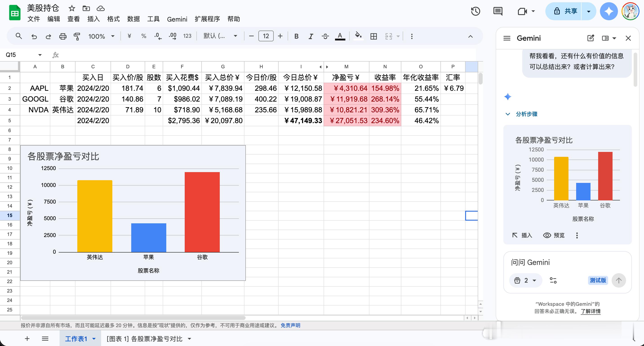Add a new sheet
The height and width of the screenshot is (346, 644).
(27, 339)
